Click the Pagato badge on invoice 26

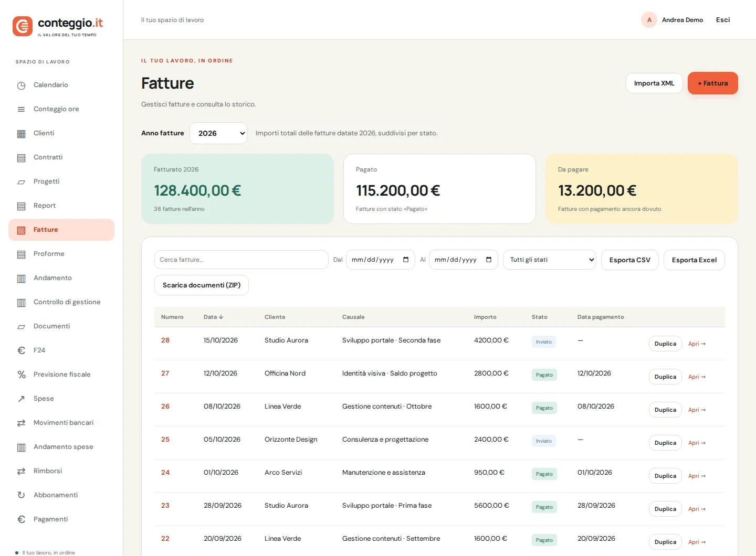[544, 408]
